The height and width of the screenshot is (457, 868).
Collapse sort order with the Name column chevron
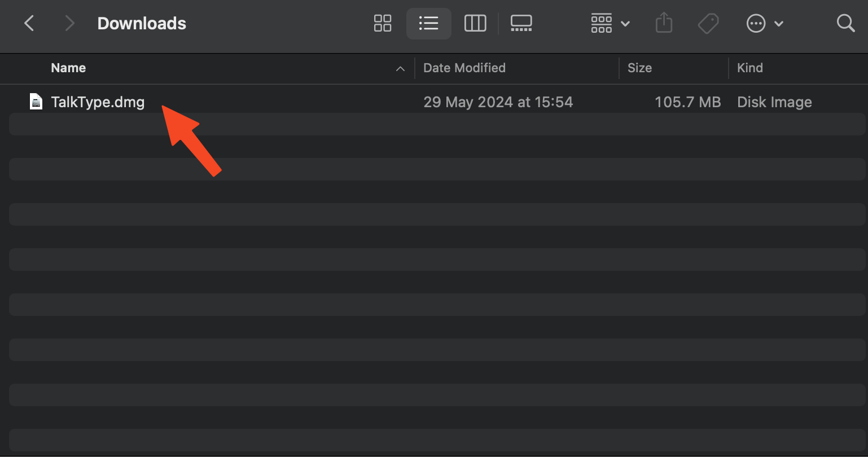(x=400, y=68)
